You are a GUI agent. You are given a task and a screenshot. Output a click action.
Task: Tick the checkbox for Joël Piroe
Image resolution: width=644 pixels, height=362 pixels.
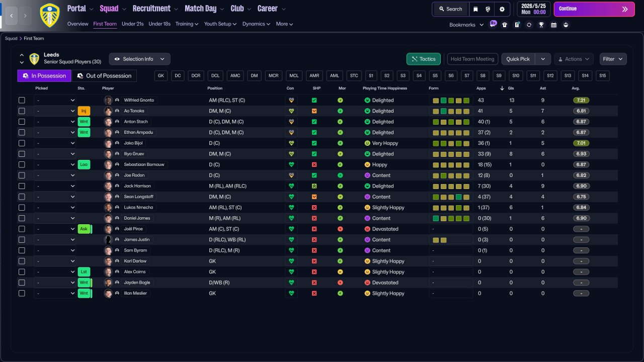22,229
